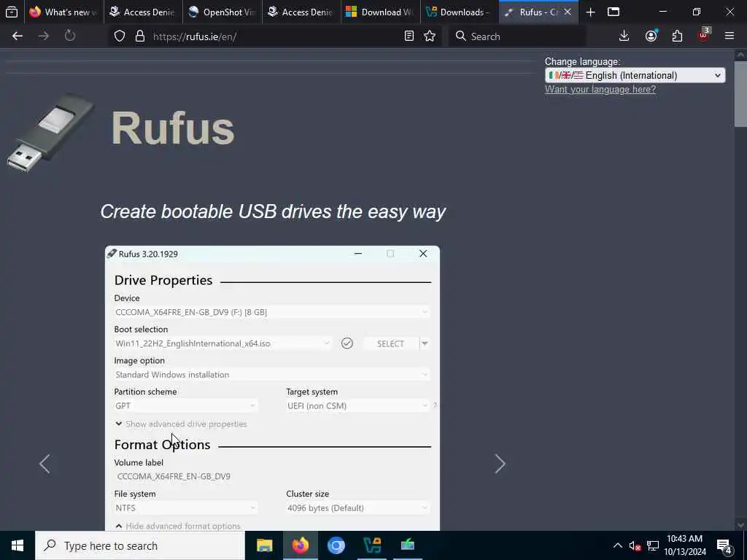The height and width of the screenshot is (560, 747).
Task: Open the Device dropdown in Rufus screenshot
Action: (271, 312)
